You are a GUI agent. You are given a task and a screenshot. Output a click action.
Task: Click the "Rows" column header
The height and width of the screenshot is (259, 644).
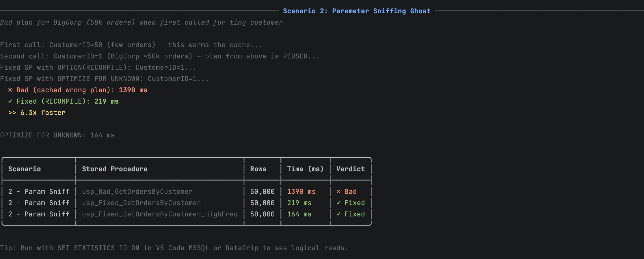[258, 169]
